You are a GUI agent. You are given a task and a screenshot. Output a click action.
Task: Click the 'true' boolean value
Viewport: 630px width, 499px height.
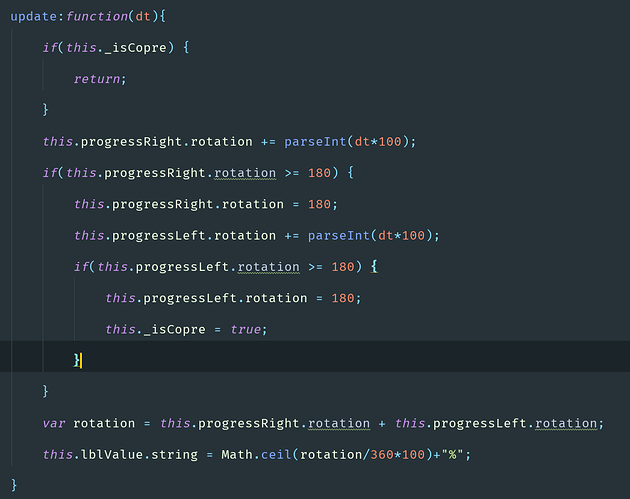[245, 329]
